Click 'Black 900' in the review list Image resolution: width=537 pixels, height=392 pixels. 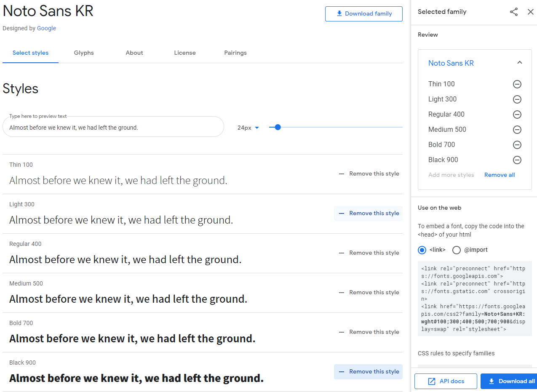coord(443,160)
